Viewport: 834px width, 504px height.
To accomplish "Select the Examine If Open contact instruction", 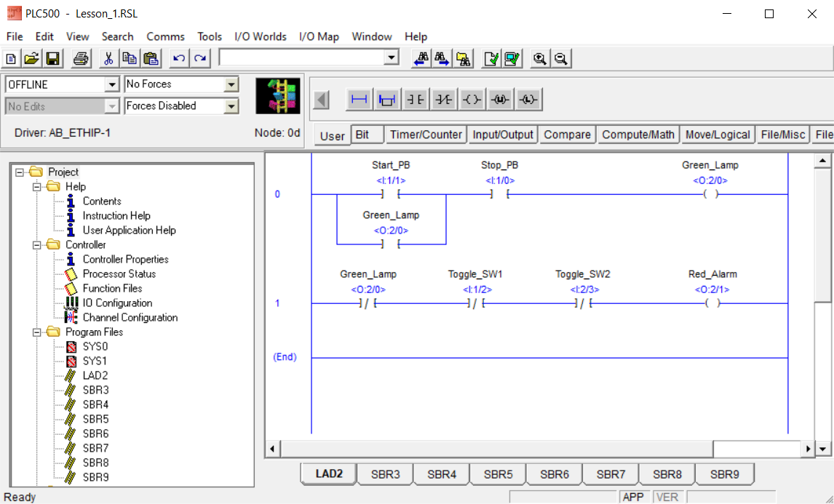I will [444, 100].
